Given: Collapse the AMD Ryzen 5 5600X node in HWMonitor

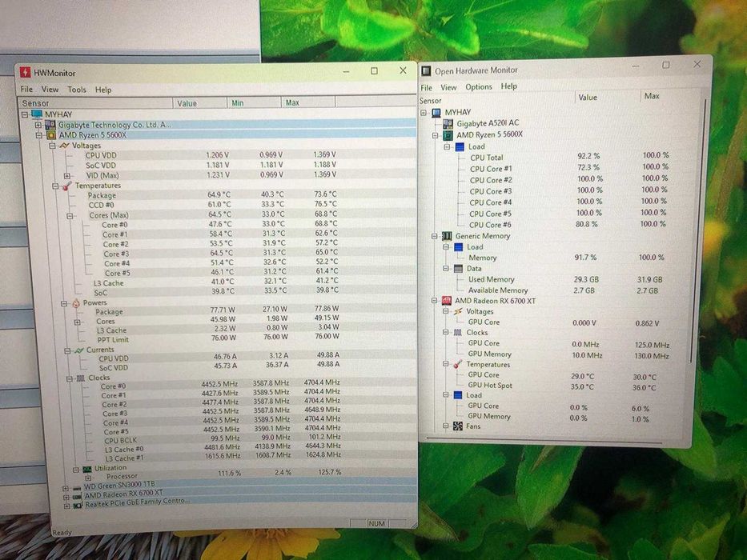Looking at the screenshot, I should pyautogui.click(x=38, y=135).
